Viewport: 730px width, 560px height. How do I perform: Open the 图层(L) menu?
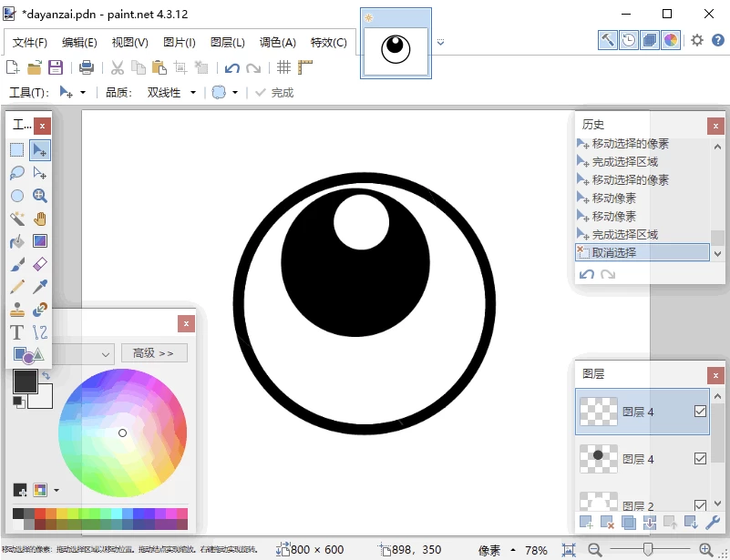(x=228, y=43)
